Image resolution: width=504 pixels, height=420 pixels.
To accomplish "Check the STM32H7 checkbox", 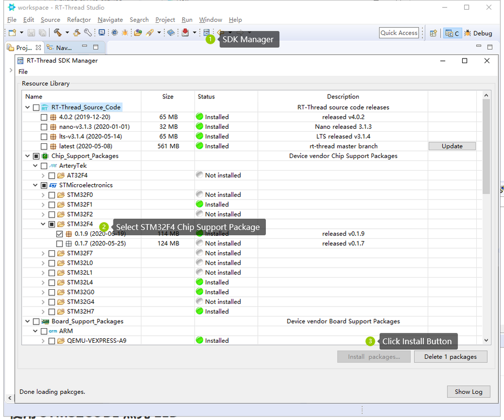I will [x=52, y=312].
